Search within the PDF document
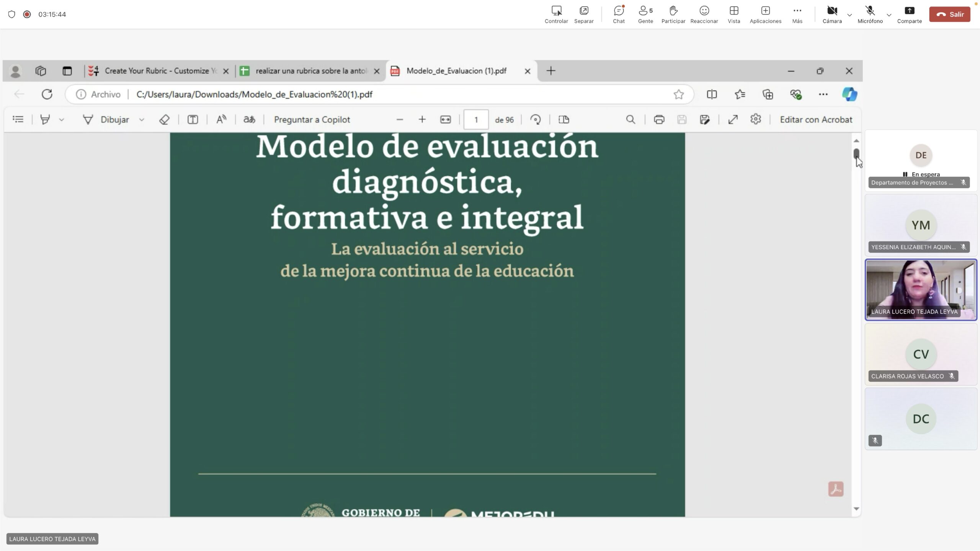The image size is (980, 551). click(x=630, y=119)
